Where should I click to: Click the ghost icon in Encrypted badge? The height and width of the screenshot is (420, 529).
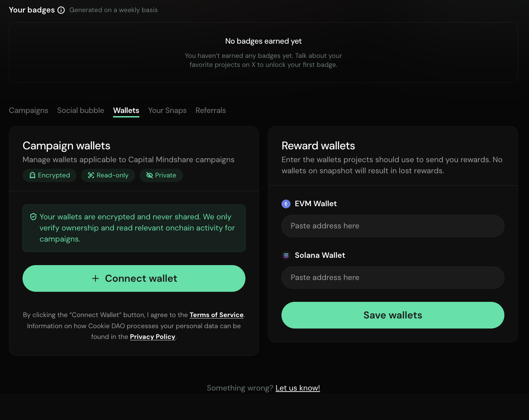click(x=33, y=175)
